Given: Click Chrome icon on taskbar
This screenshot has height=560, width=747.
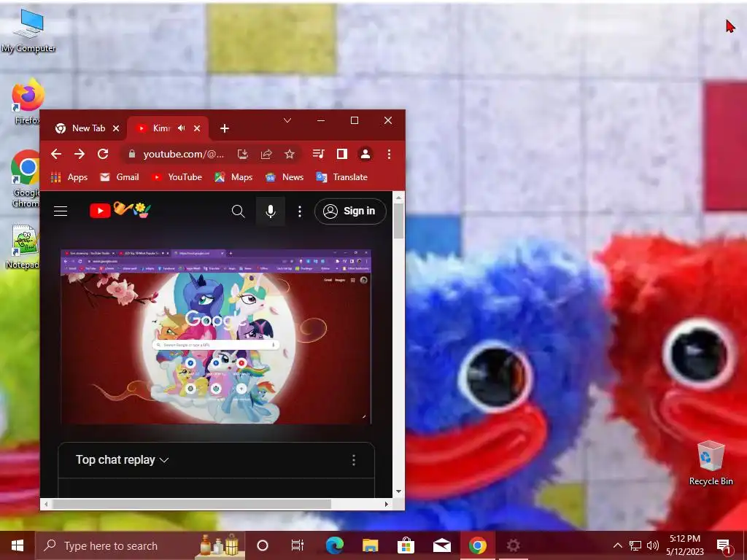Looking at the screenshot, I should click(477, 545).
